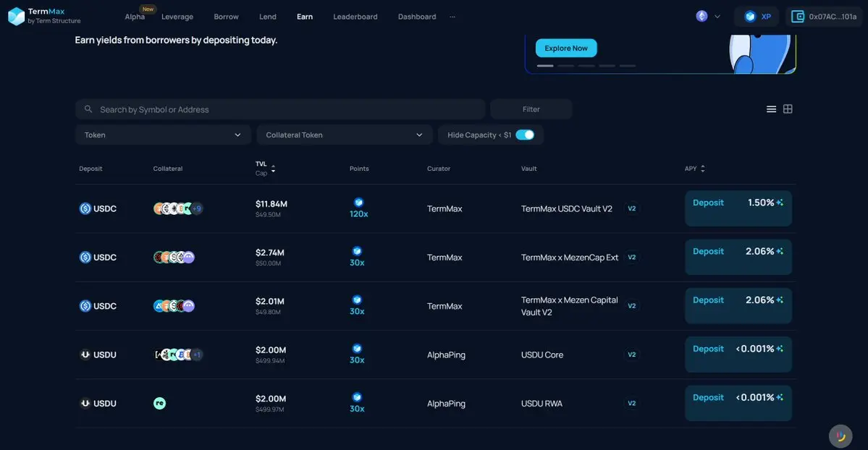Open the floating chat widget icon
Screen dimensions: 868x450
point(840,436)
